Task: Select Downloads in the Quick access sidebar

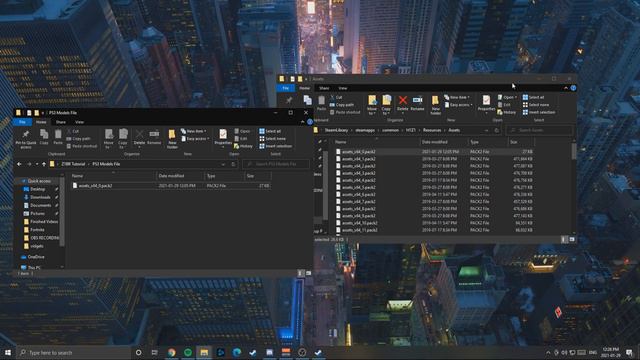Action: [x=40, y=197]
